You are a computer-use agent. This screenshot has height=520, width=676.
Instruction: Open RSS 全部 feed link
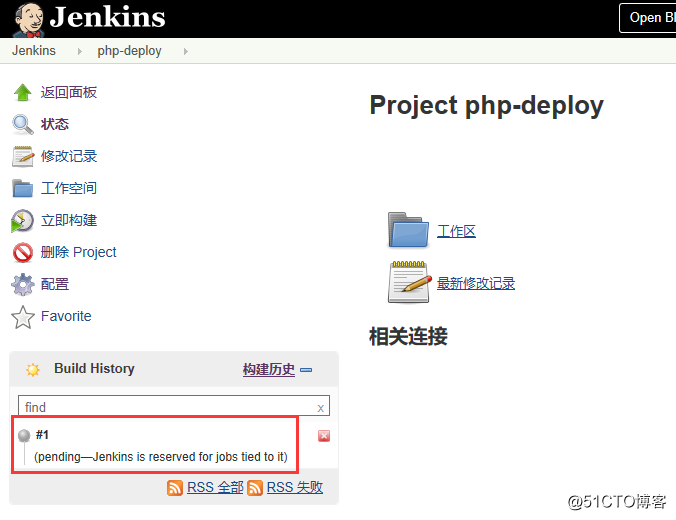pyautogui.click(x=215, y=487)
